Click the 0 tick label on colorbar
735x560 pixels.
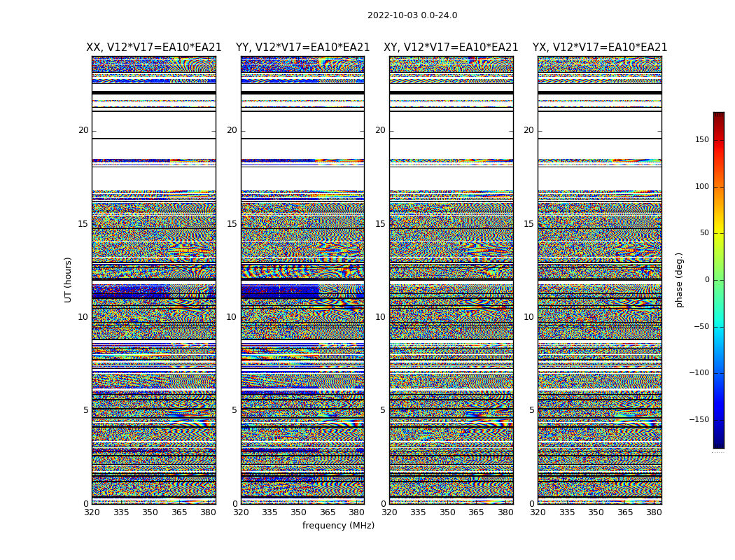click(707, 280)
